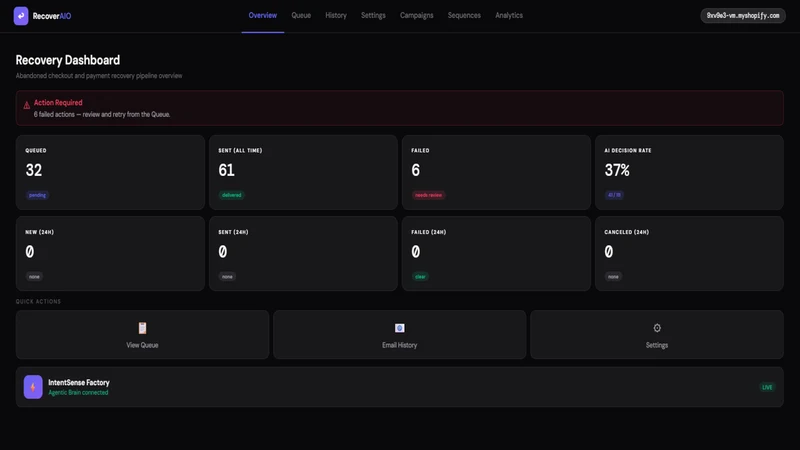Click the blue ratio badge under 37%
The height and width of the screenshot is (450, 800).
coord(614,195)
